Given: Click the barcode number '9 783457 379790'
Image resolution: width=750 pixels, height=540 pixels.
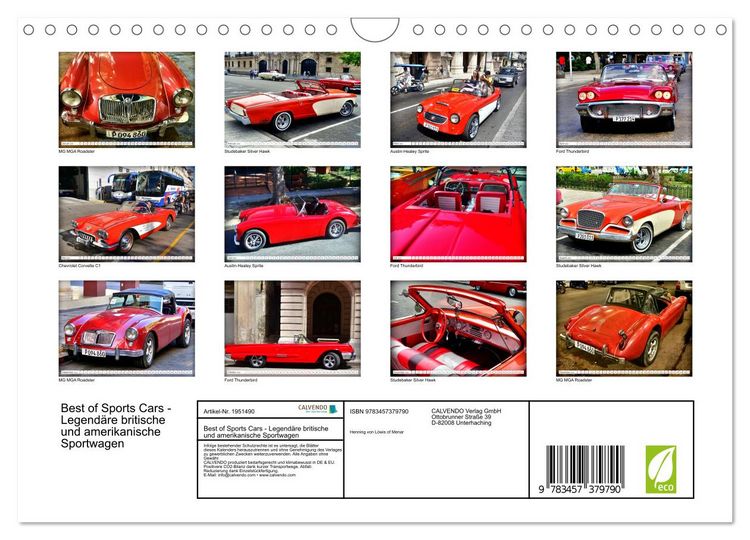Looking at the screenshot, I should pos(580,489).
